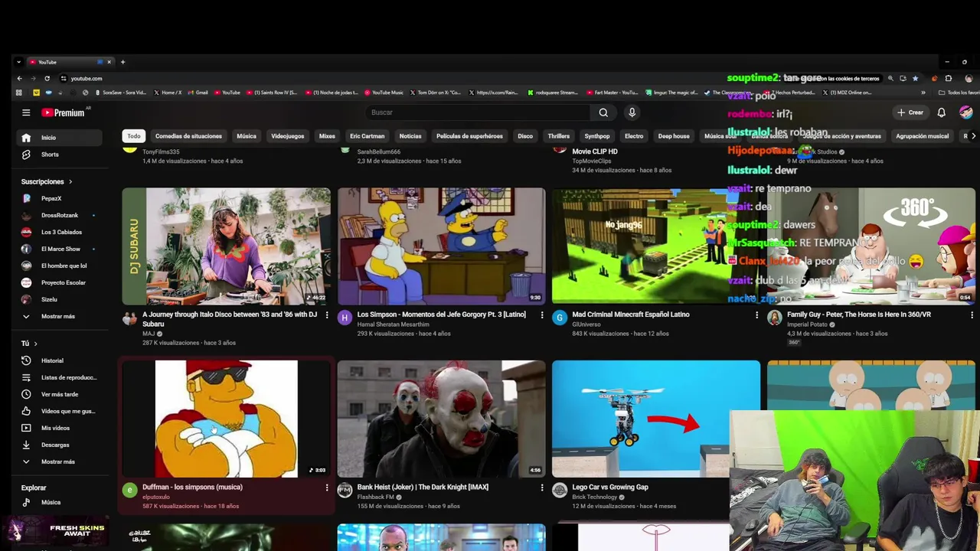The width and height of the screenshot is (980, 551).
Task: Select the Todo filter chip
Action: 134,136
